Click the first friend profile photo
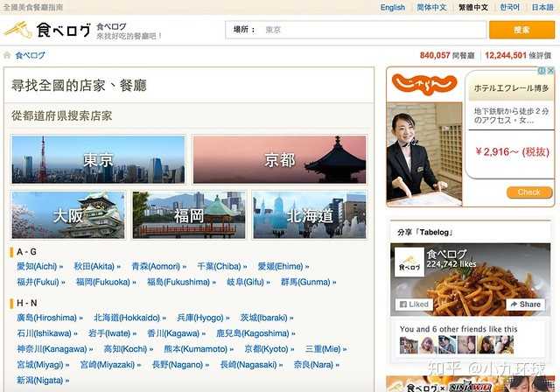The width and height of the screenshot is (560, 392). coord(409,345)
